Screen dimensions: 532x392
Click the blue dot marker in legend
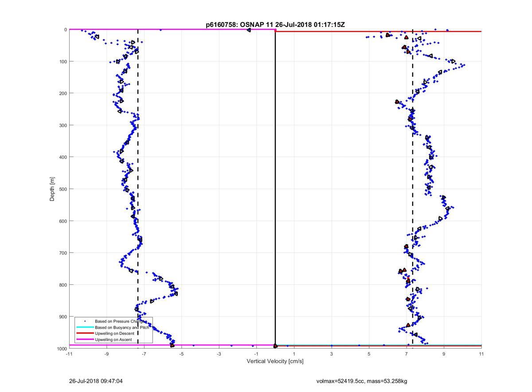[85, 321]
